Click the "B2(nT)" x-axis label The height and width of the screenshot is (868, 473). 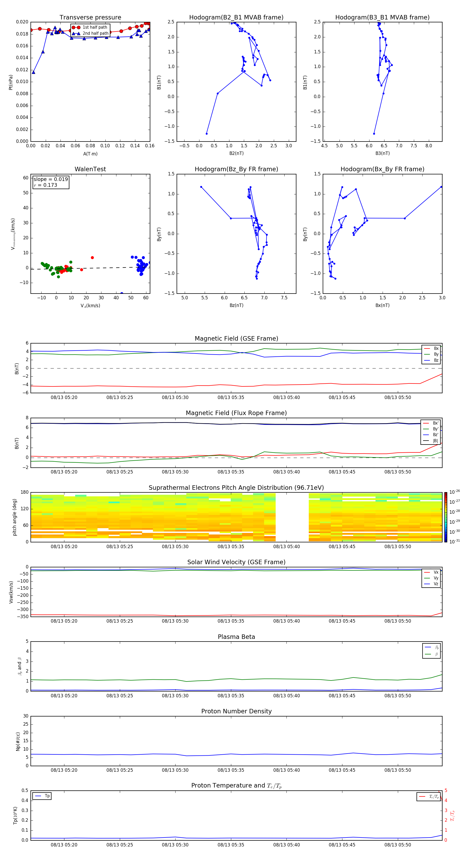pyautogui.click(x=236, y=153)
